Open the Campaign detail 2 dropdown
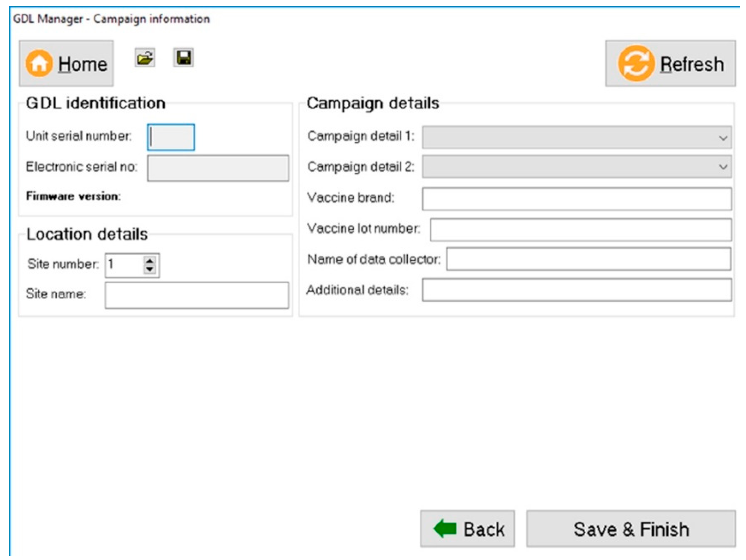 click(x=722, y=167)
